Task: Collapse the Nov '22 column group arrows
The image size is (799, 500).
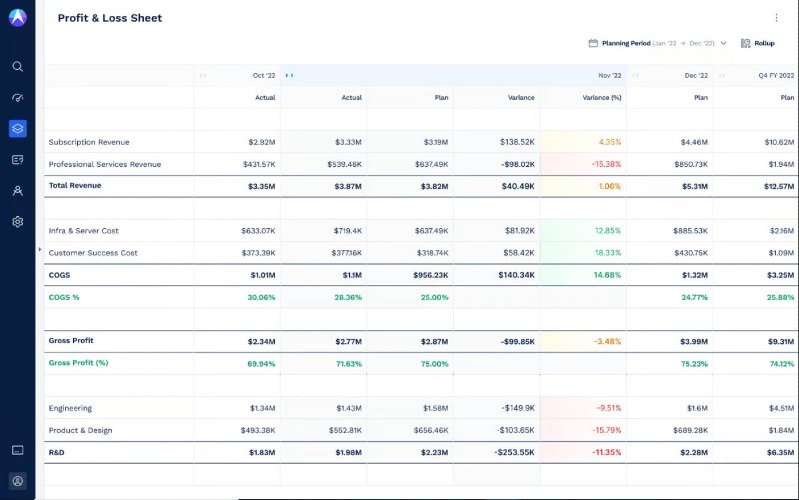Action: click(289, 75)
